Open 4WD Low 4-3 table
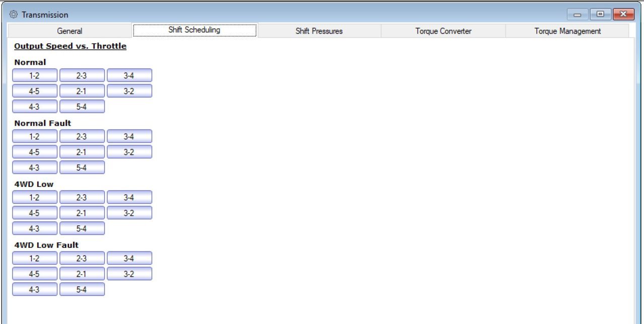Image resolution: width=644 pixels, height=324 pixels. pyautogui.click(x=35, y=229)
